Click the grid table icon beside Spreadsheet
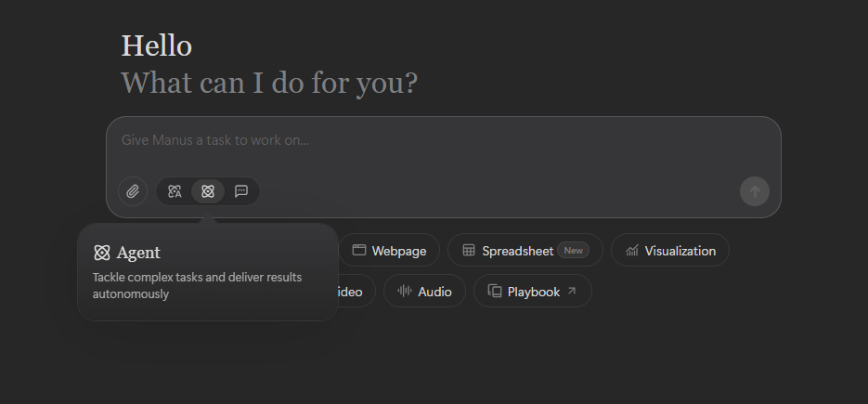The image size is (868, 404). click(469, 250)
